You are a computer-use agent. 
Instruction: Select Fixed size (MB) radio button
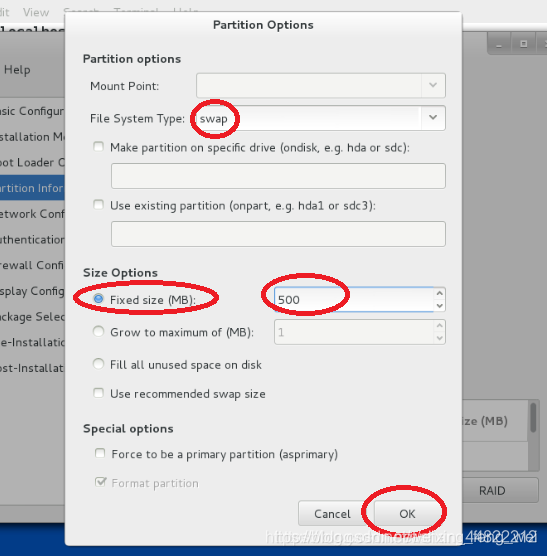(x=98, y=299)
